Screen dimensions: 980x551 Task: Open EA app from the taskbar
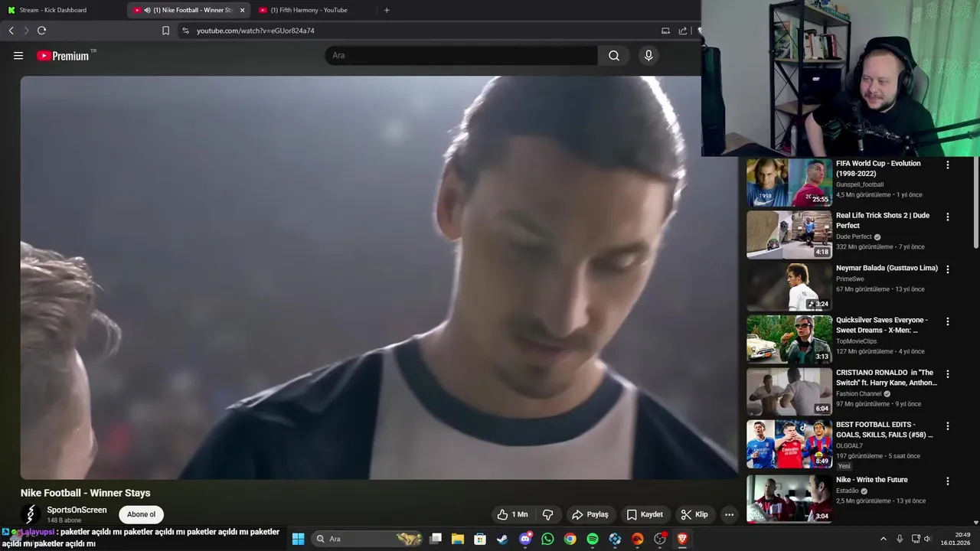click(637, 539)
